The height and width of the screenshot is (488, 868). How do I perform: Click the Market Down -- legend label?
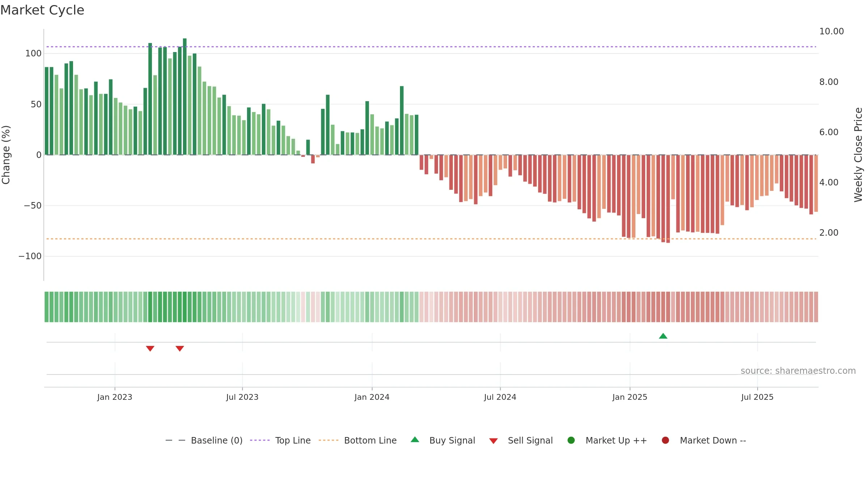tap(713, 441)
